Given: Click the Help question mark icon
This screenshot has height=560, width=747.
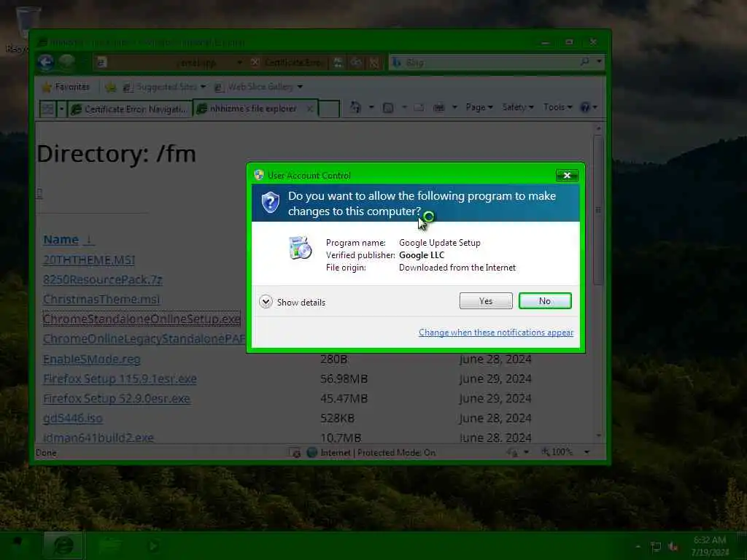Looking at the screenshot, I should coord(585,108).
